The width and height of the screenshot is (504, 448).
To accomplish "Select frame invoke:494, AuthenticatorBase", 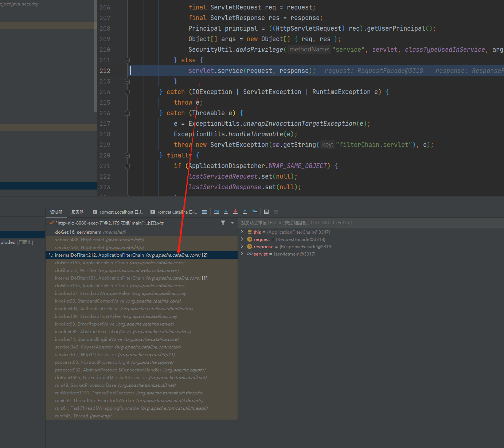I will [x=141, y=309].
